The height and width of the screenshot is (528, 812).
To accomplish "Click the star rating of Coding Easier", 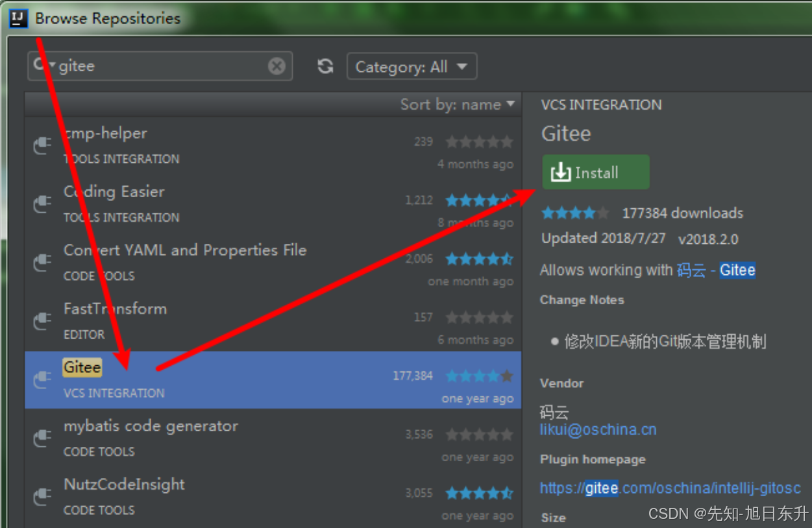I will point(479,200).
